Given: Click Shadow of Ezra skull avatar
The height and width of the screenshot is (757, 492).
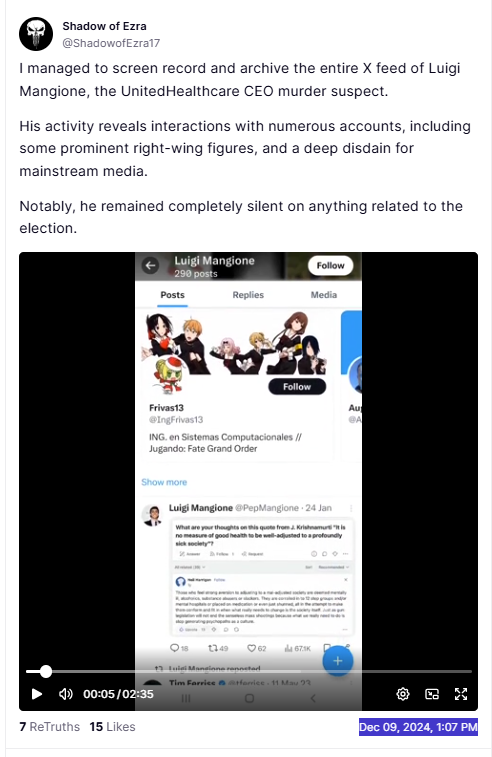Looking at the screenshot, I should coord(36,34).
